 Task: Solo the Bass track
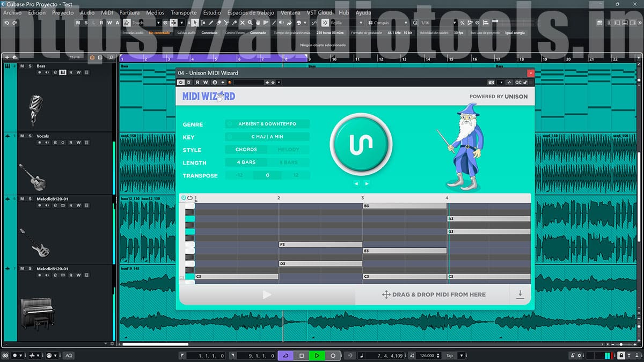tap(30, 66)
